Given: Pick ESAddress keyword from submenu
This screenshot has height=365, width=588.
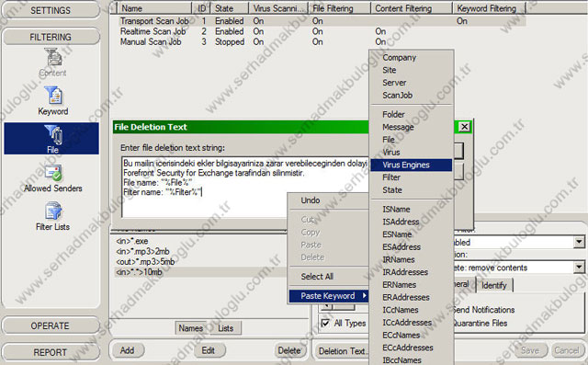Looking at the screenshot, I should [x=411, y=247].
